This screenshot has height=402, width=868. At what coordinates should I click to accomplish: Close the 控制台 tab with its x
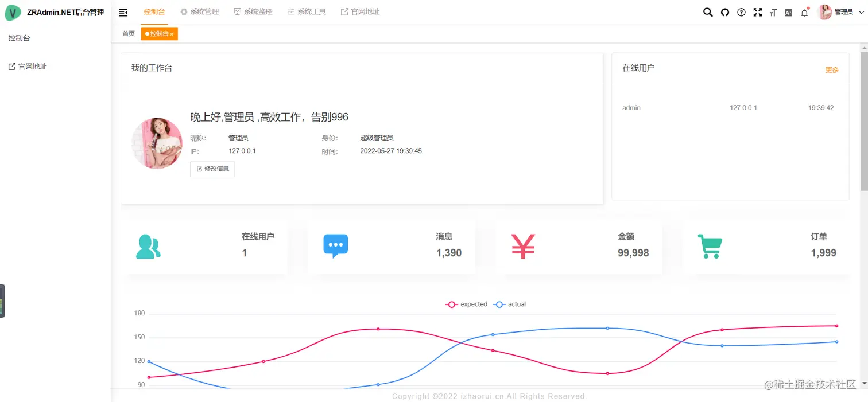[x=172, y=34]
